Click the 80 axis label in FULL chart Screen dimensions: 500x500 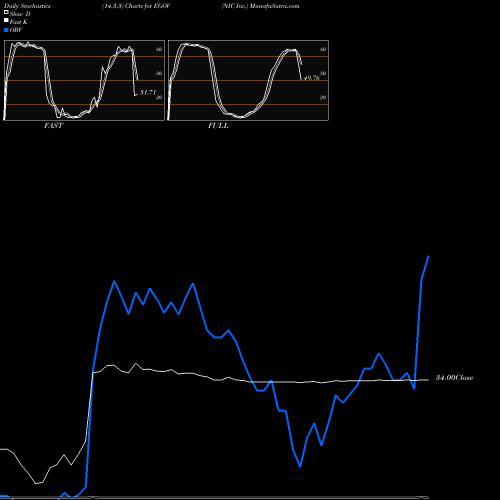point(323,49)
